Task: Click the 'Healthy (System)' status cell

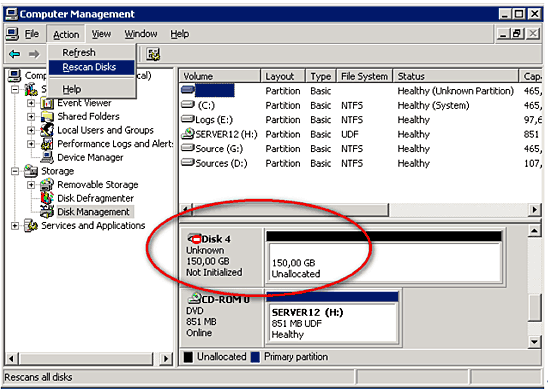Action: [433, 105]
